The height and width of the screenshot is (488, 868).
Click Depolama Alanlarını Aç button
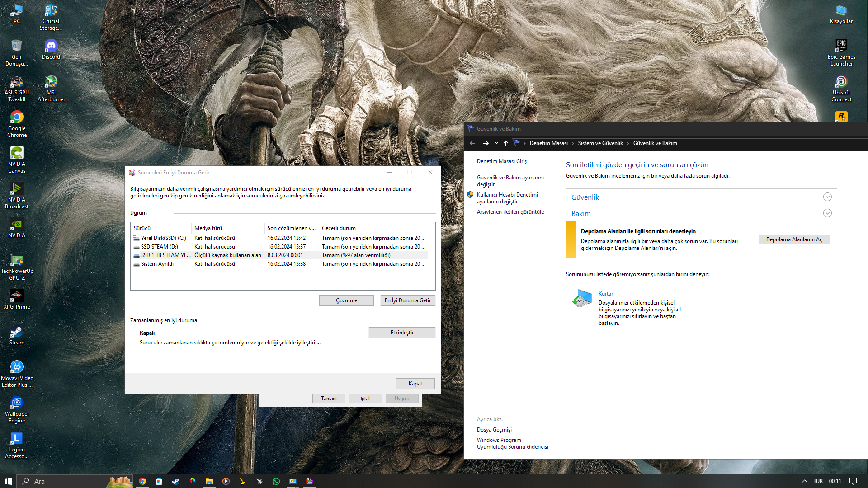793,239
